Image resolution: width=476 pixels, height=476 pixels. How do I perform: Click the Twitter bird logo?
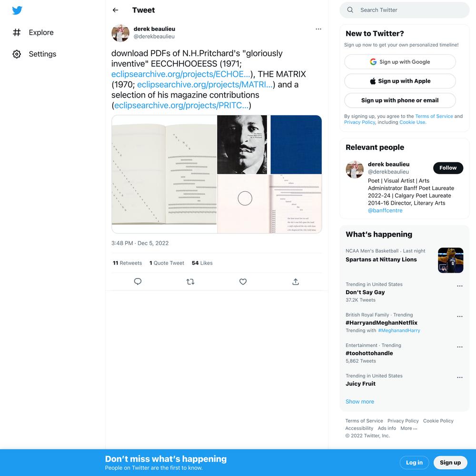point(17,10)
